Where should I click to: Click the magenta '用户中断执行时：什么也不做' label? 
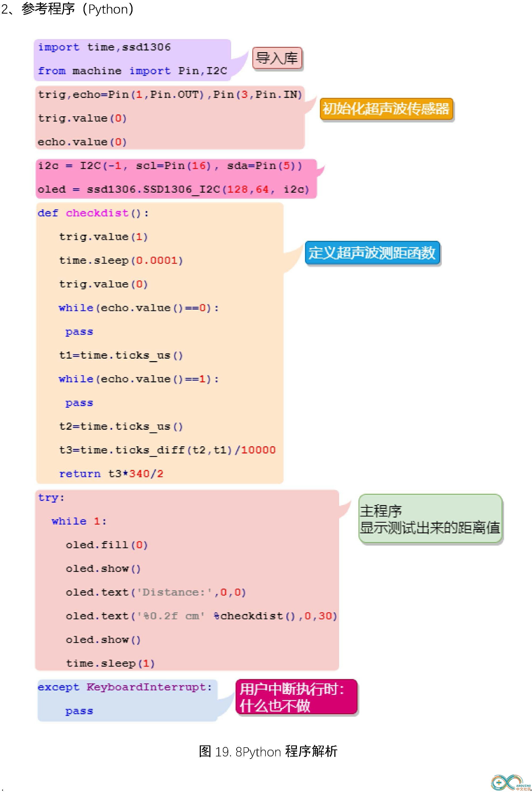point(297,697)
